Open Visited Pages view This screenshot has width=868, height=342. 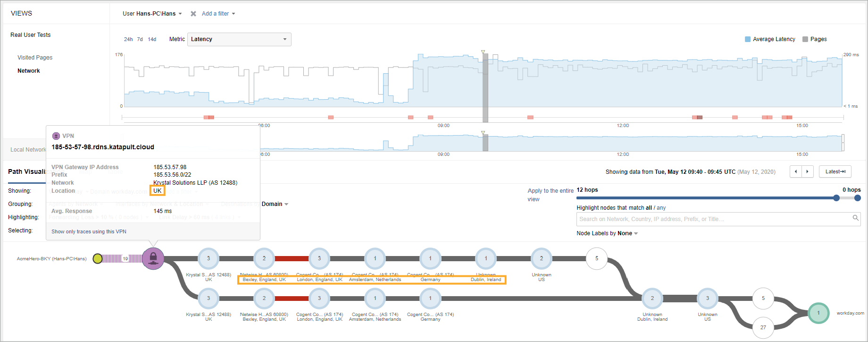[x=35, y=58]
